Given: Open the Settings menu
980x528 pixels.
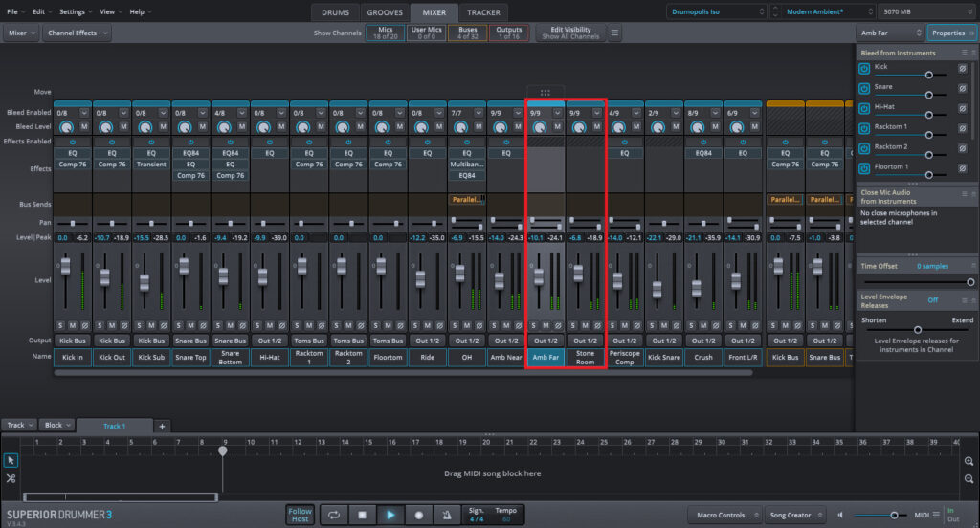Looking at the screenshot, I should click(75, 11).
